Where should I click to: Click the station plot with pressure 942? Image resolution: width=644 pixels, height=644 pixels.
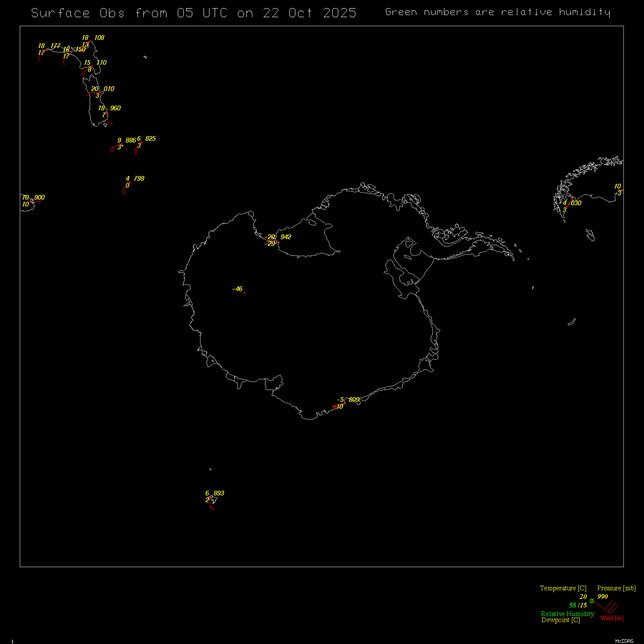tap(276, 241)
